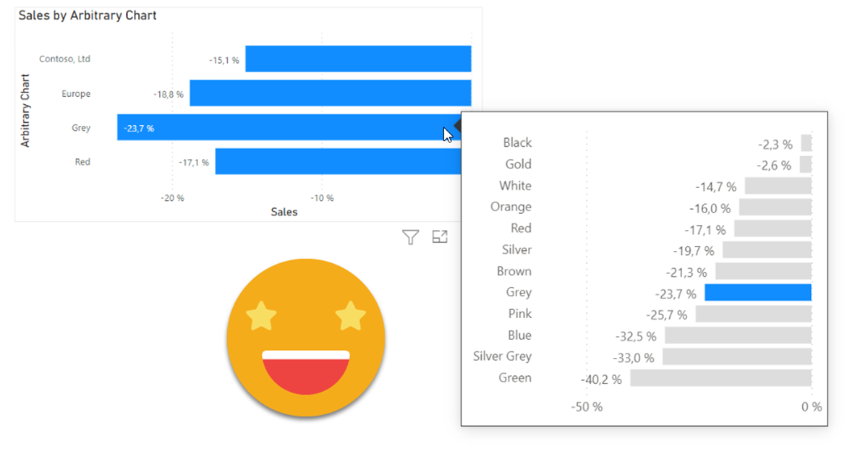Open the filter funnel icon below the chart

[410, 237]
